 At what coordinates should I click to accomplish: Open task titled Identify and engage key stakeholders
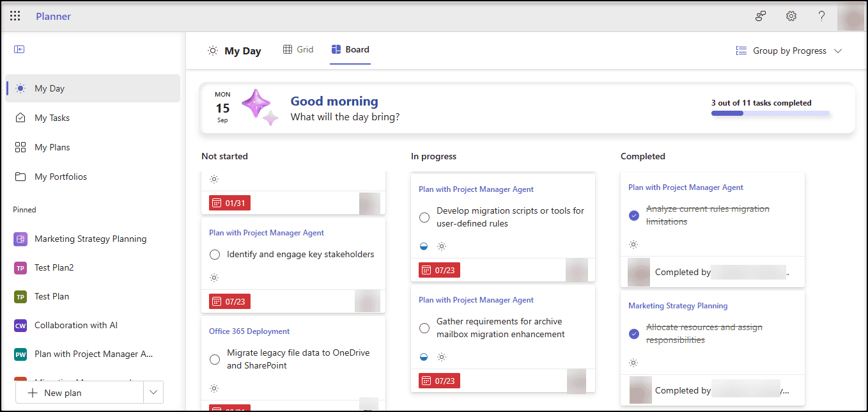pyautogui.click(x=300, y=255)
